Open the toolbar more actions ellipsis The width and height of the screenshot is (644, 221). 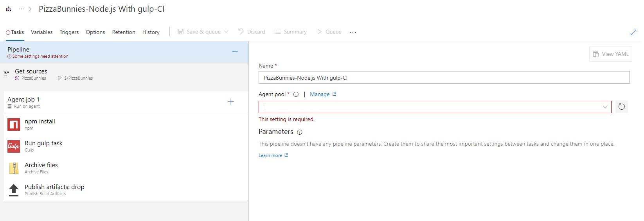click(353, 32)
